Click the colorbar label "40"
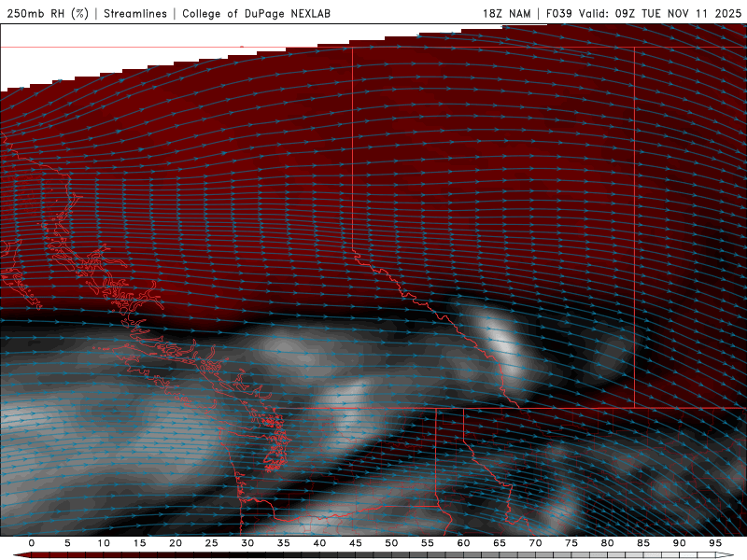The height and width of the screenshot is (560, 747). pyautogui.click(x=319, y=543)
